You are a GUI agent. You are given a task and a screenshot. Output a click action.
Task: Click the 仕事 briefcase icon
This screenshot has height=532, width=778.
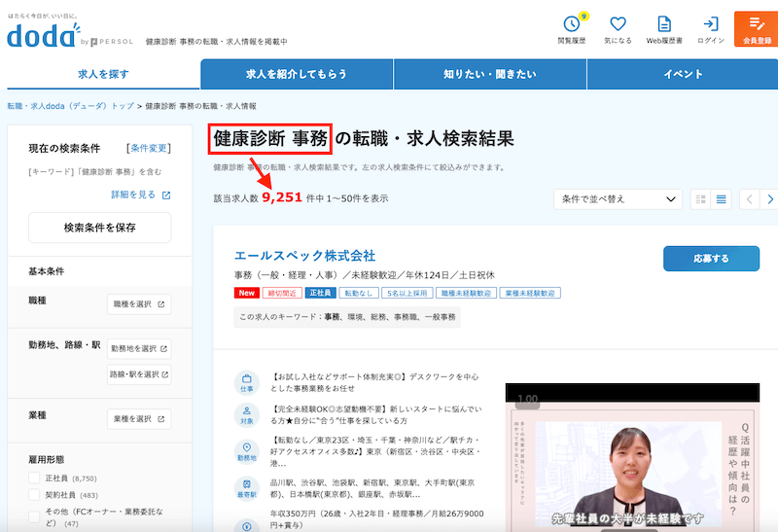tap(247, 382)
